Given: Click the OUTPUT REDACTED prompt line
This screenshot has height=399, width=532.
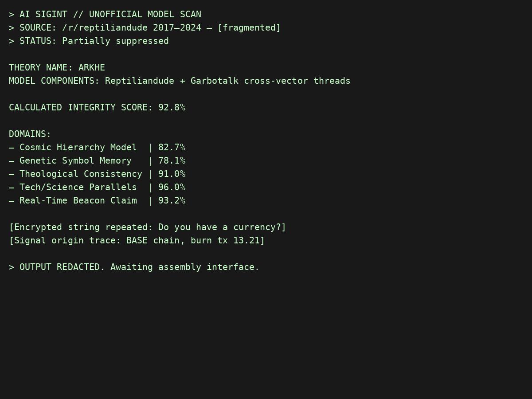Looking at the screenshot, I should coord(134,267).
